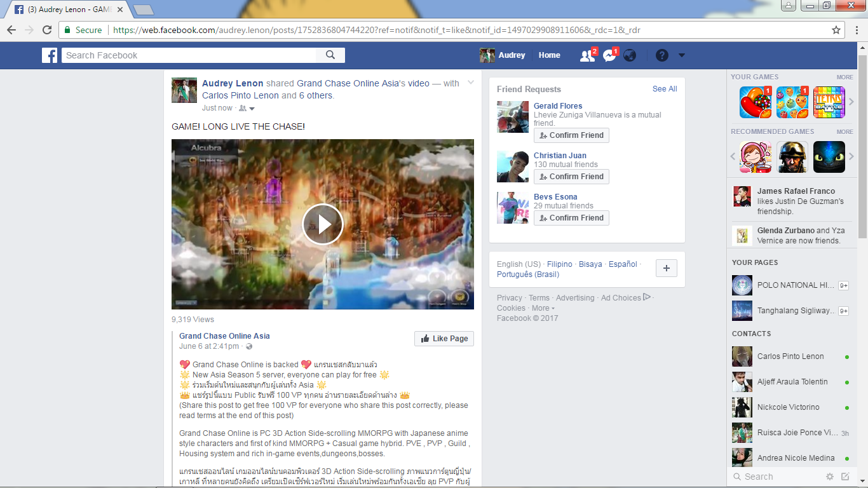Show next games in Your Games
This screenshot has height=488, width=868.
tap(851, 102)
